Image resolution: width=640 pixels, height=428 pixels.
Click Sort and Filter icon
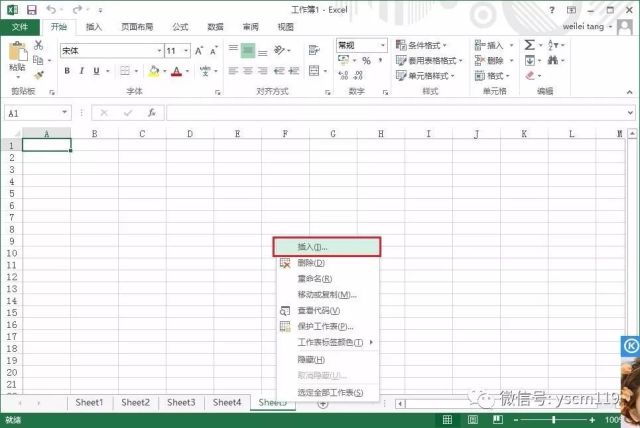[553, 45]
